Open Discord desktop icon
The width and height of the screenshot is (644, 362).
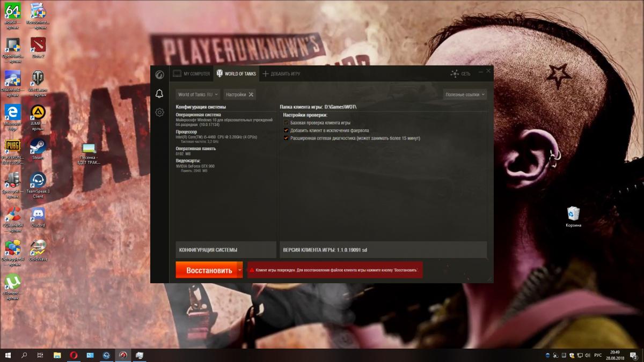click(38, 217)
